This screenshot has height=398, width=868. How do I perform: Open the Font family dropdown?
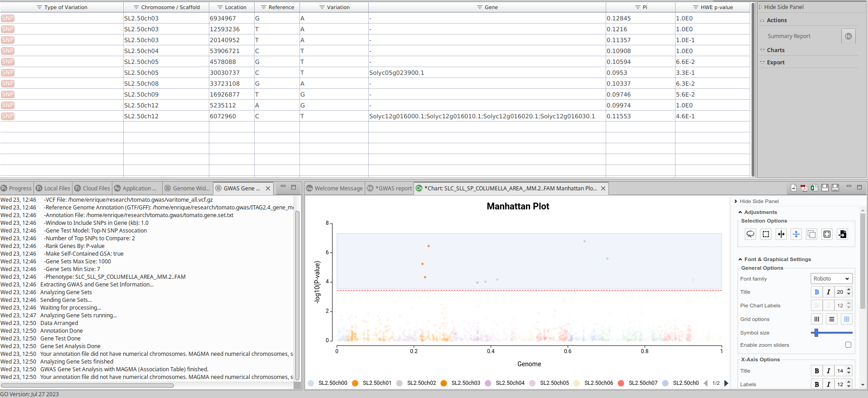pyautogui.click(x=831, y=279)
